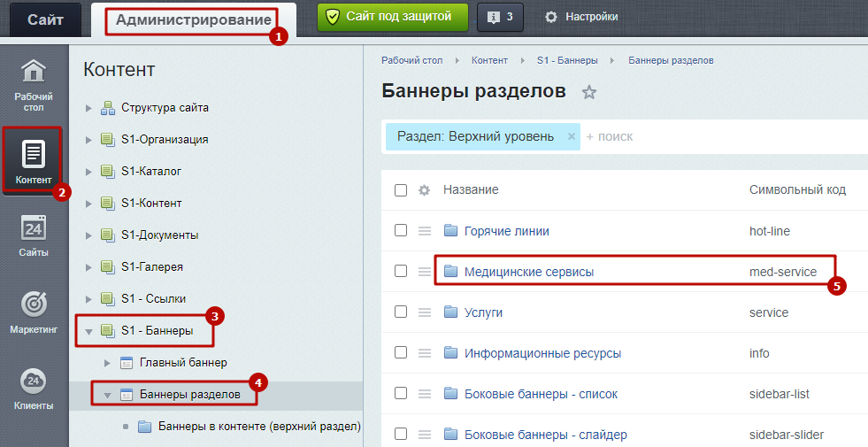Open the Услуги folder link
The image size is (868, 447).
click(483, 312)
